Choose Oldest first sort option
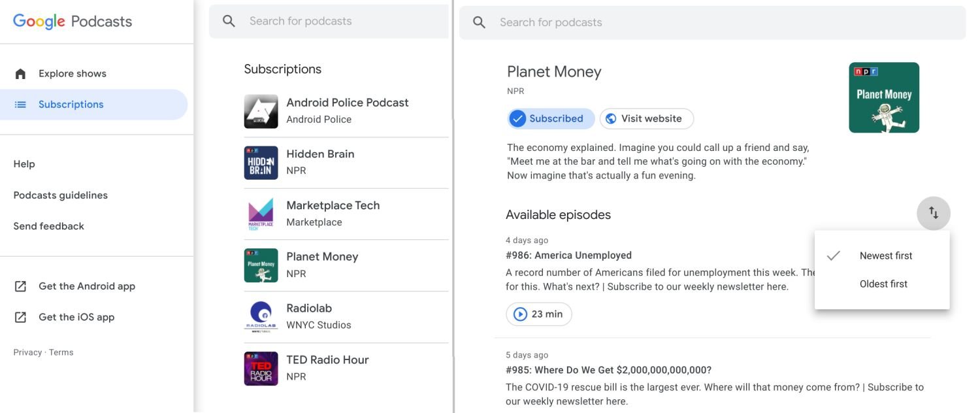 [883, 284]
